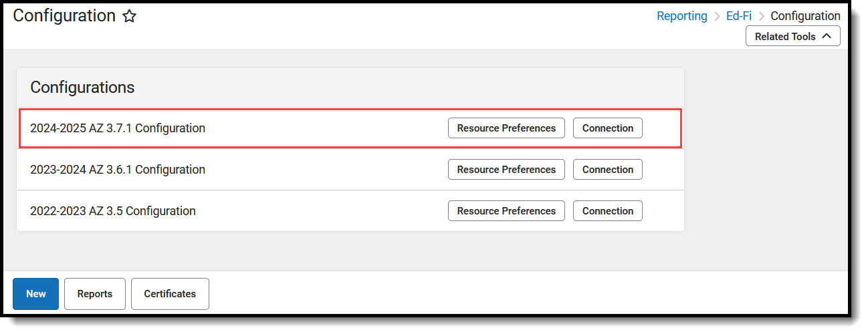The width and height of the screenshot is (868, 334).
Task: Expand the Related Tools dropdown
Action: click(792, 37)
